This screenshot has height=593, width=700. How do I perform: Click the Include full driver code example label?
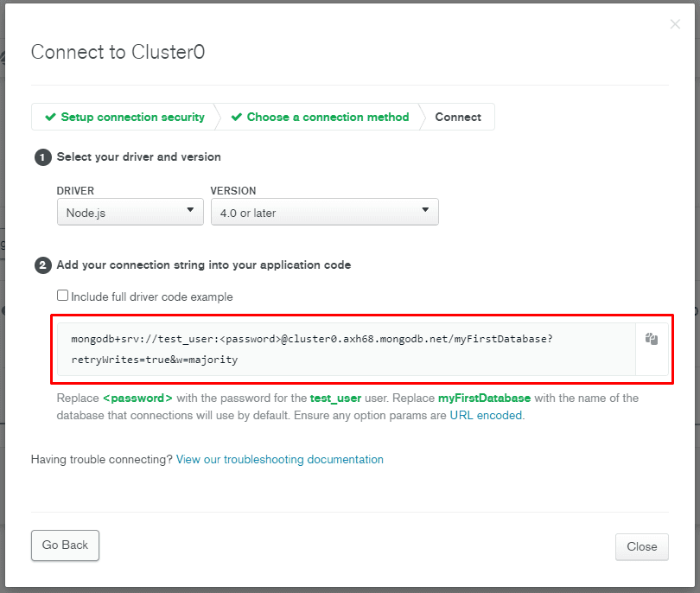coord(152,297)
